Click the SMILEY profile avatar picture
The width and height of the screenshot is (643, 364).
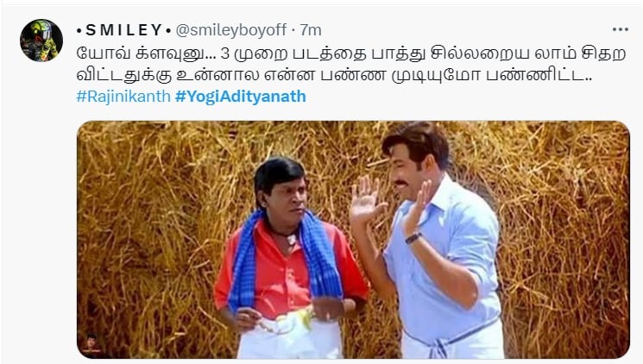coord(41,41)
